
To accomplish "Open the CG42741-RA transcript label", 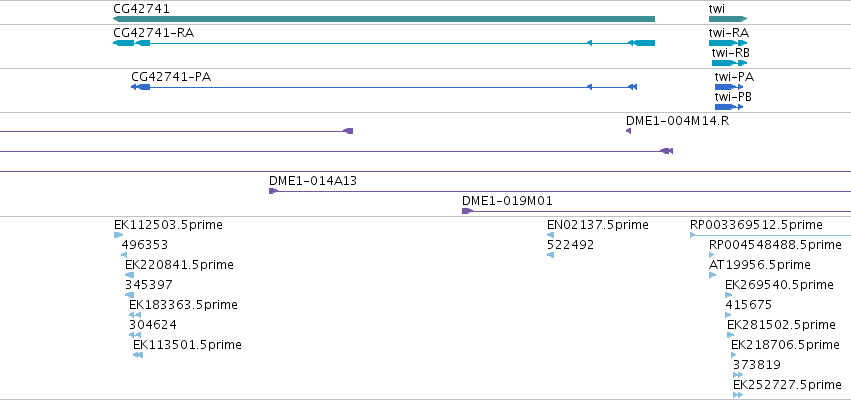I will [154, 33].
